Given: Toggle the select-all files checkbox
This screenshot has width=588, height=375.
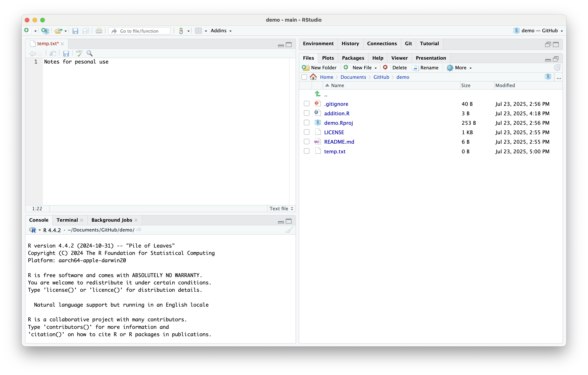Looking at the screenshot, I should [x=304, y=77].
